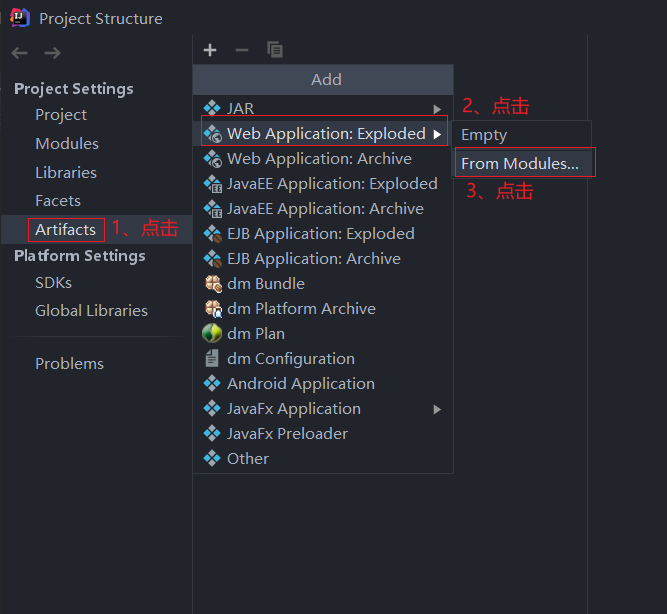Click the back navigation arrow
This screenshot has width=667, height=614.
(x=20, y=53)
